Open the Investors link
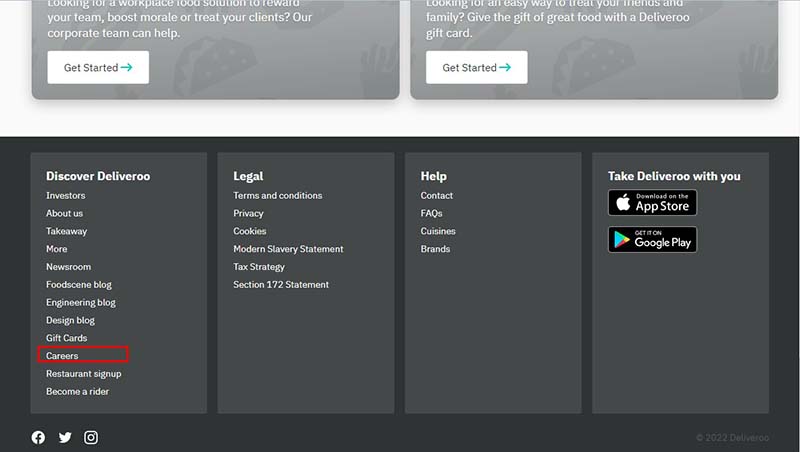 [x=65, y=195]
